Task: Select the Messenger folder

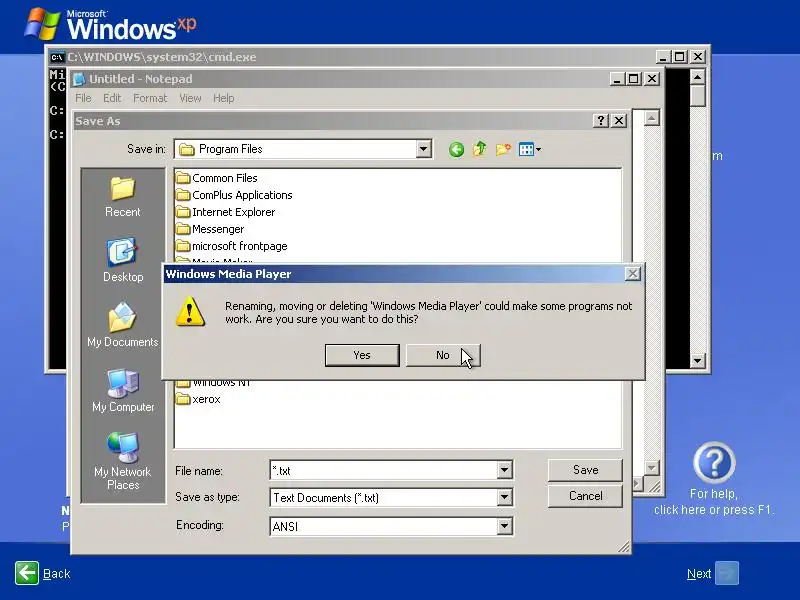Action: (210, 229)
